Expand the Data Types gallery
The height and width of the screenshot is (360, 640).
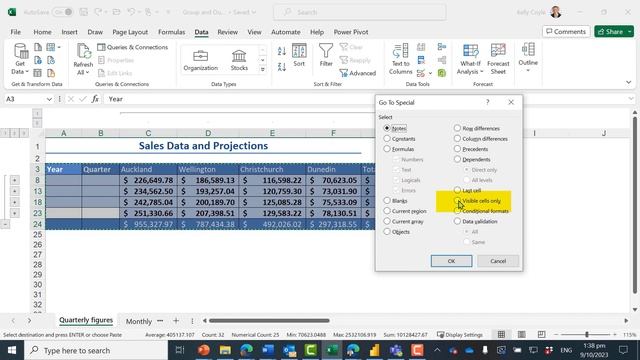click(x=262, y=69)
